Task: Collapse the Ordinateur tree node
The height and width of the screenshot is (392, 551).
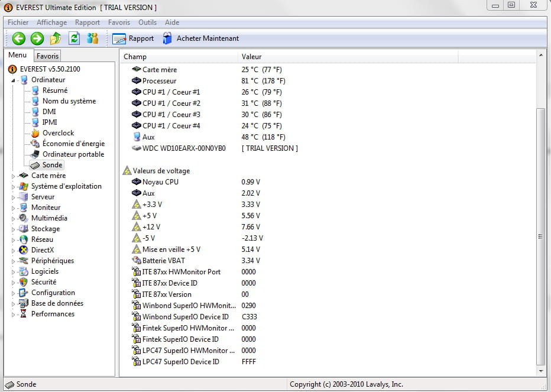Action: 14,80
